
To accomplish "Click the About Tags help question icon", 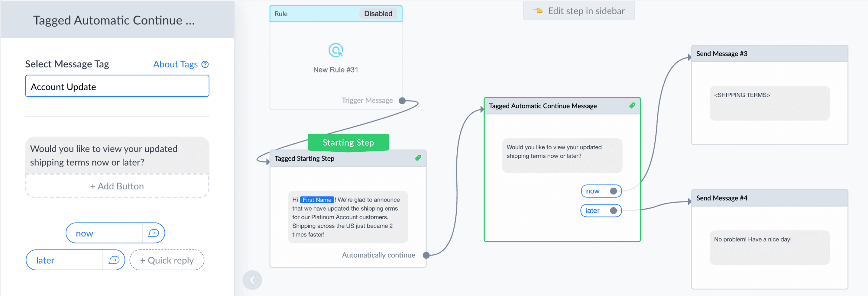I will click(205, 64).
